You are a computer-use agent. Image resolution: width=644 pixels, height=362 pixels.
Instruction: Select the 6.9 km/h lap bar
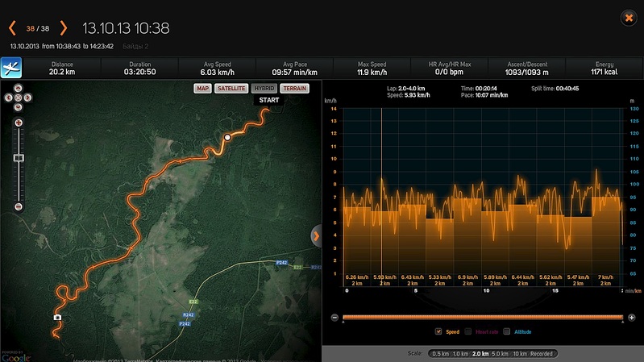click(x=467, y=243)
